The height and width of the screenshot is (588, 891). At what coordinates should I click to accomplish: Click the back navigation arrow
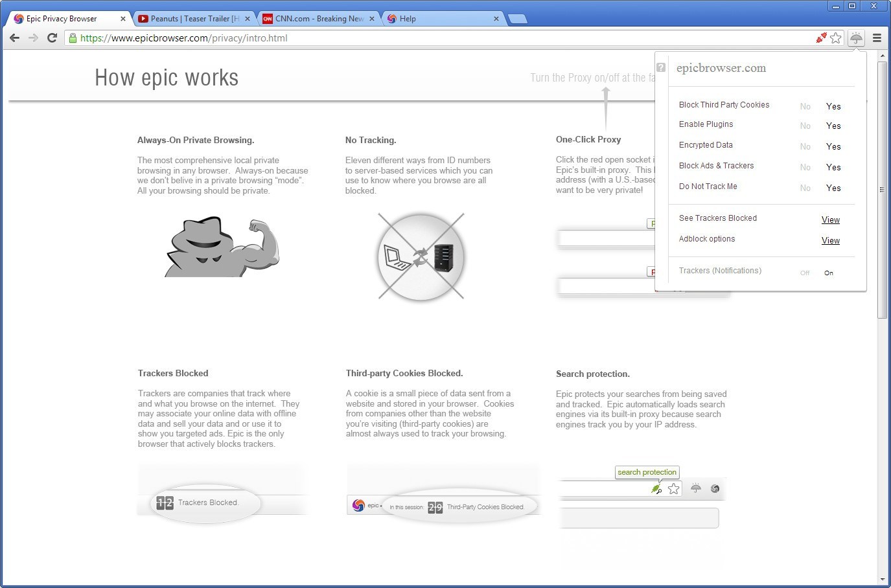tap(14, 38)
